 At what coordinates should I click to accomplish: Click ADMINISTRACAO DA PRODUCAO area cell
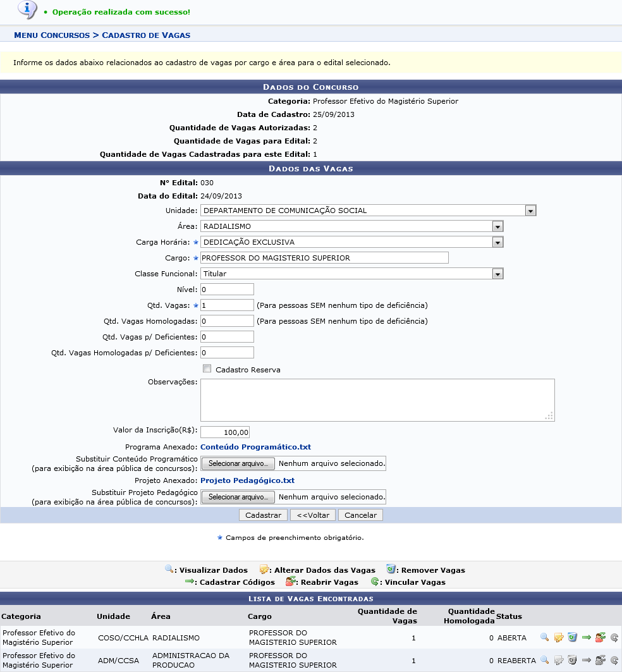[x=191, y=660]
